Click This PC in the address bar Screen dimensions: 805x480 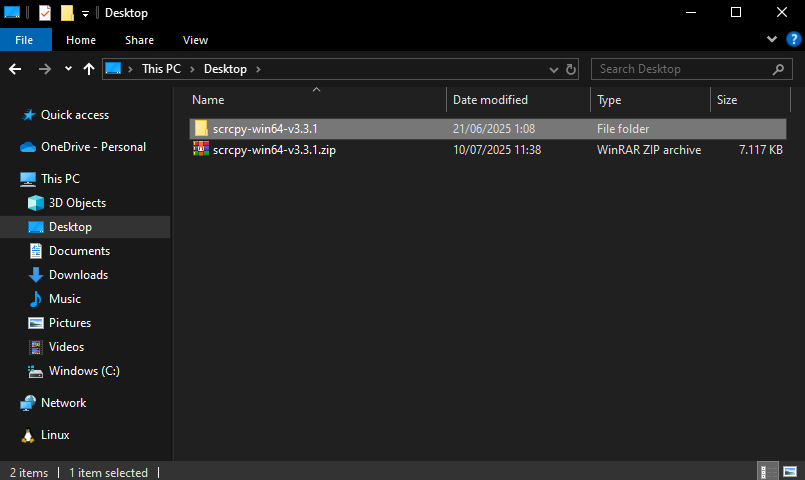point(161,69)
